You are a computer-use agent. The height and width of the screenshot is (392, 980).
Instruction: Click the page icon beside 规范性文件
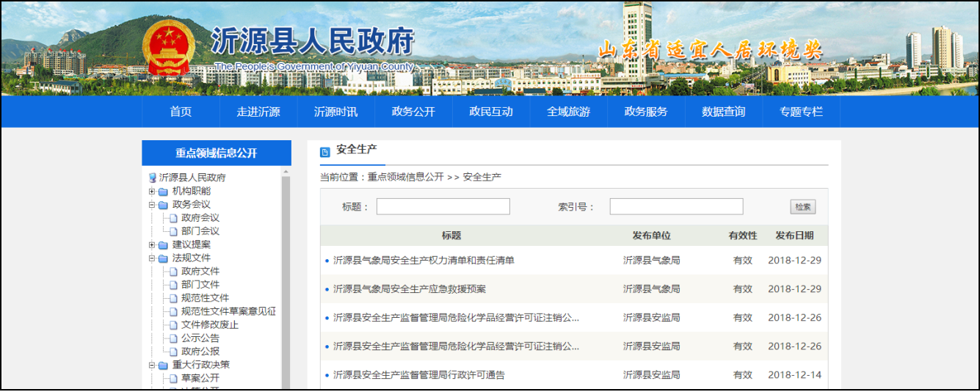(x=173, y=298)
